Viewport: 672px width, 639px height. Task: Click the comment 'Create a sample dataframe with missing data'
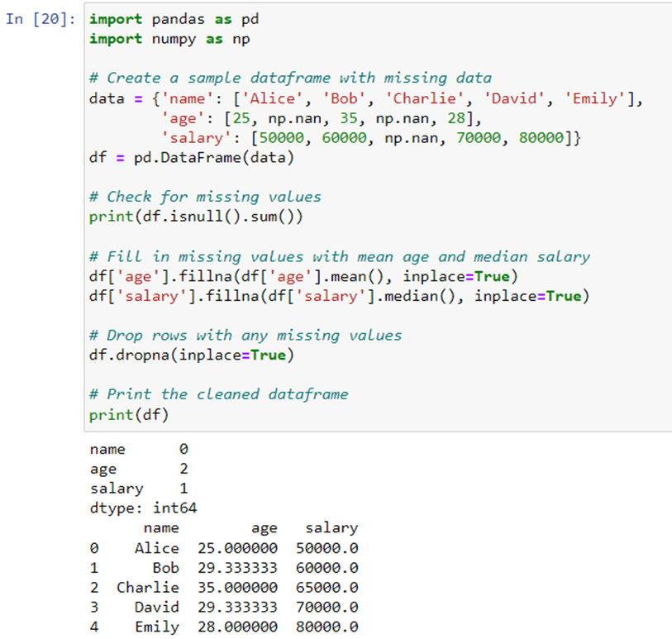coord(290,78)
